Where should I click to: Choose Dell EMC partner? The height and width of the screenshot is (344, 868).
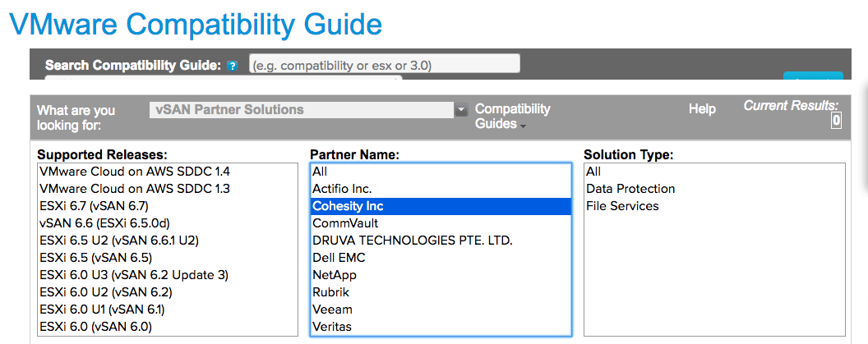coord(339,258)
